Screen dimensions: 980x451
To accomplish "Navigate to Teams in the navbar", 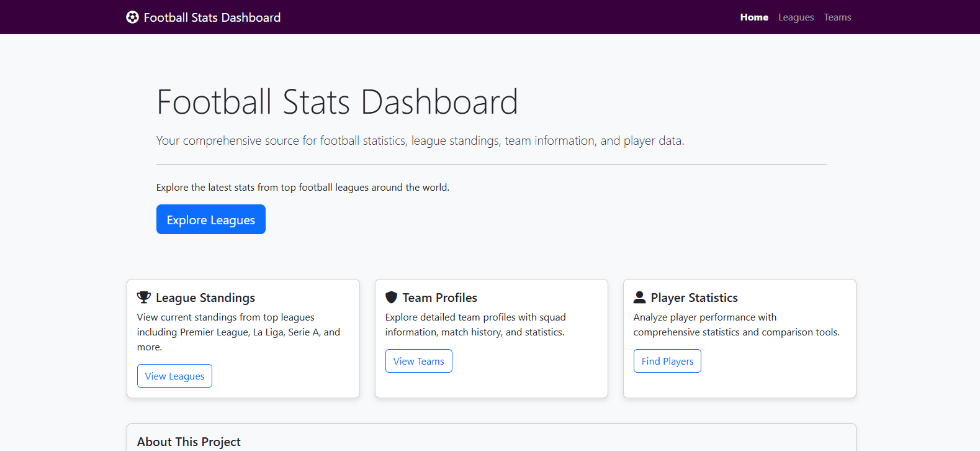I will (x=837, y=17).
